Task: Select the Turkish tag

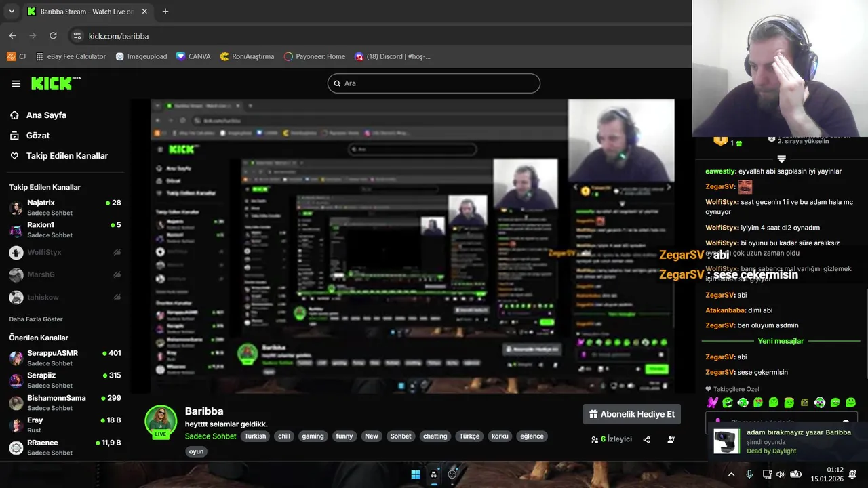Action: click(x=256, y=436)
